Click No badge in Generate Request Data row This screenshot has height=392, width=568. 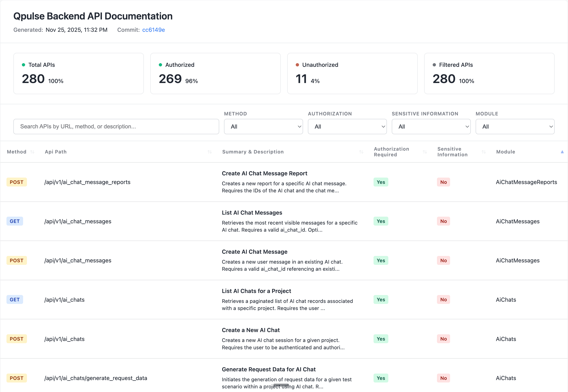point(443,378)
